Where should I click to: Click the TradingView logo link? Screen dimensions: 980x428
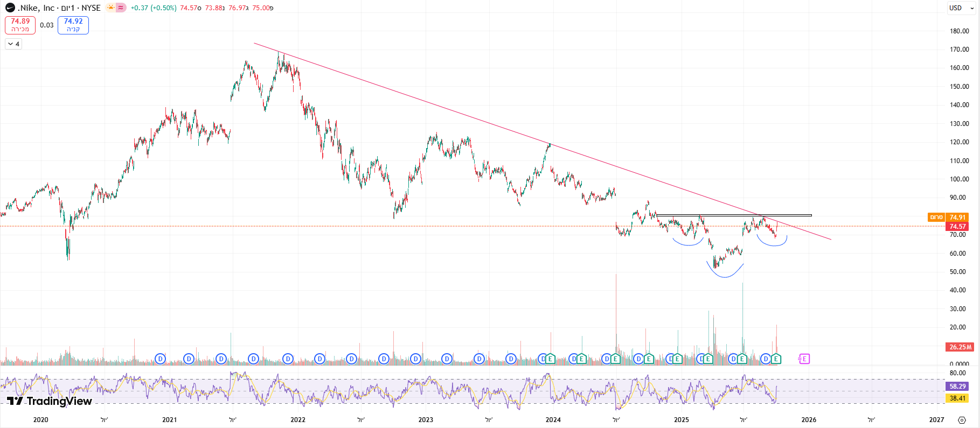49,401
